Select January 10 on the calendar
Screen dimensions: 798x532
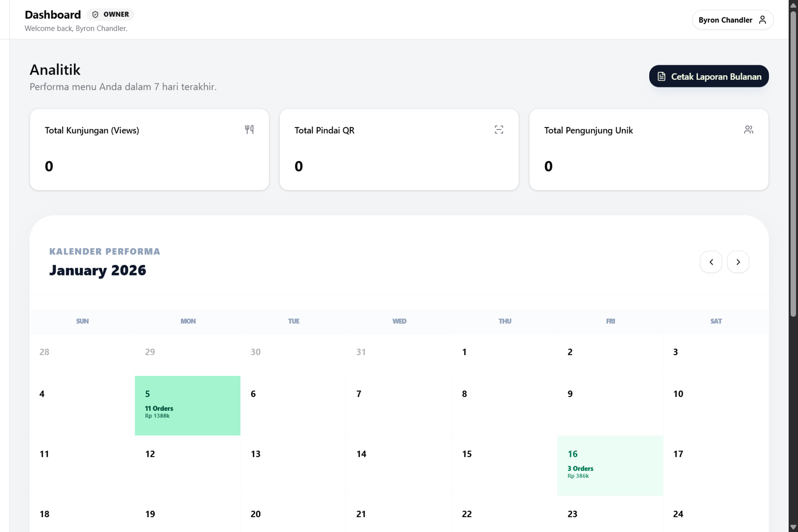pos(716,405)
